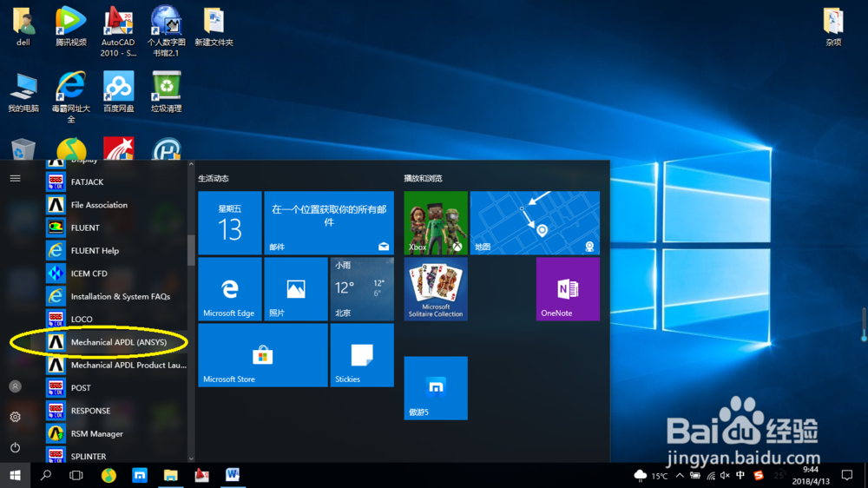Expand the Start menu hamburger button

tap(15, 178)
